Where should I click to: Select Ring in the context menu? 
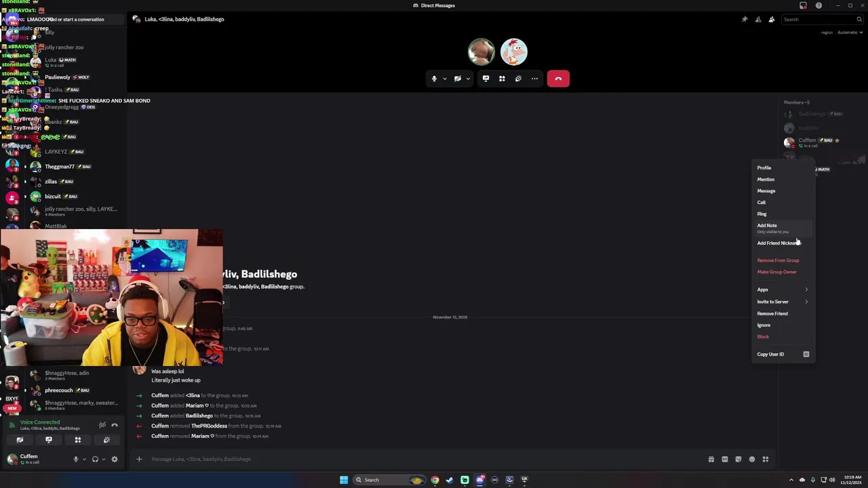pyautogui.click(x=783, y=213)
